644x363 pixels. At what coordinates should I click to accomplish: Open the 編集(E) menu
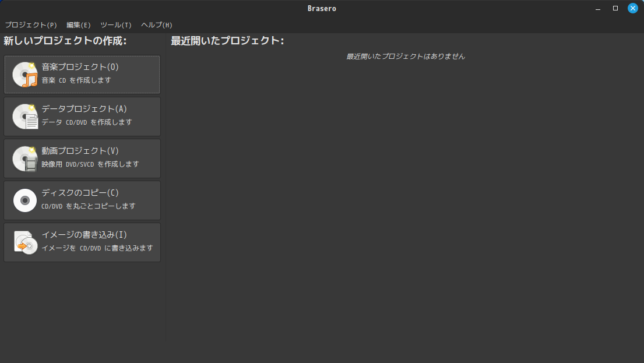coord(79,25)
